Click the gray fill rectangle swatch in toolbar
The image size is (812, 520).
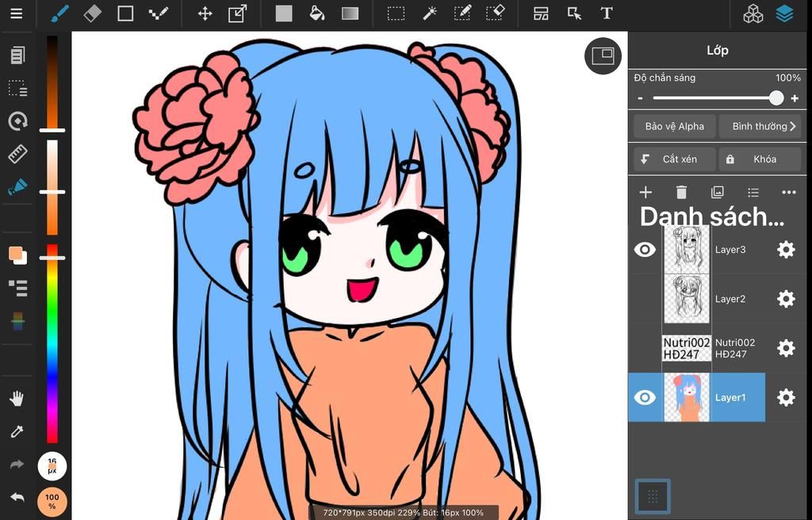click(284, 13)
